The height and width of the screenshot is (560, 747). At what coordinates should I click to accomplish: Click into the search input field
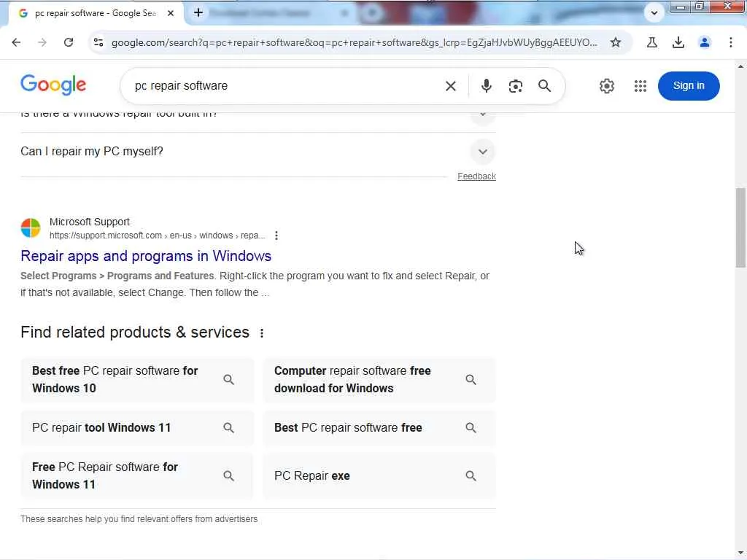(286, 86)
